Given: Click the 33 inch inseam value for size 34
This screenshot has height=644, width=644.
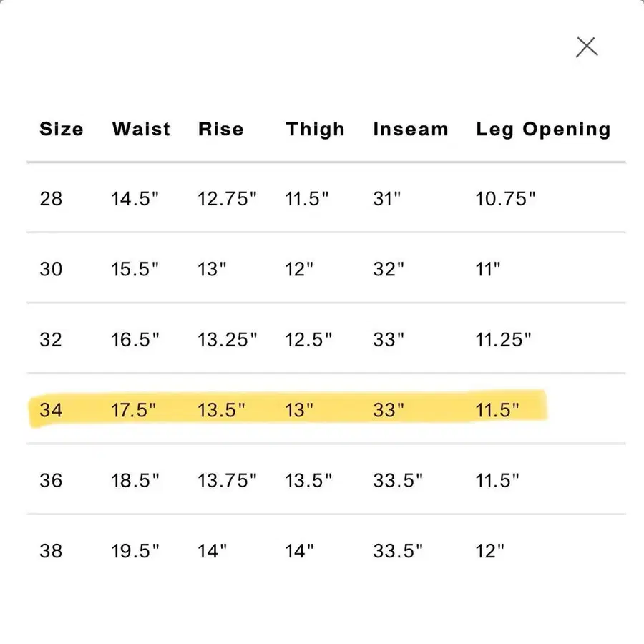Looking at the screenshot, I should [386, 409].
